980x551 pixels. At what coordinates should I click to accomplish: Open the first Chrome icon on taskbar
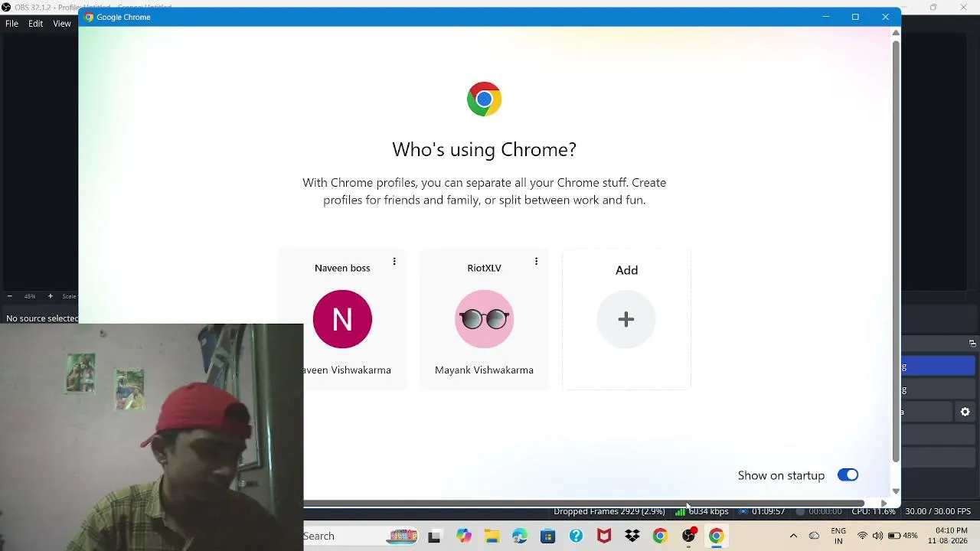660,536
